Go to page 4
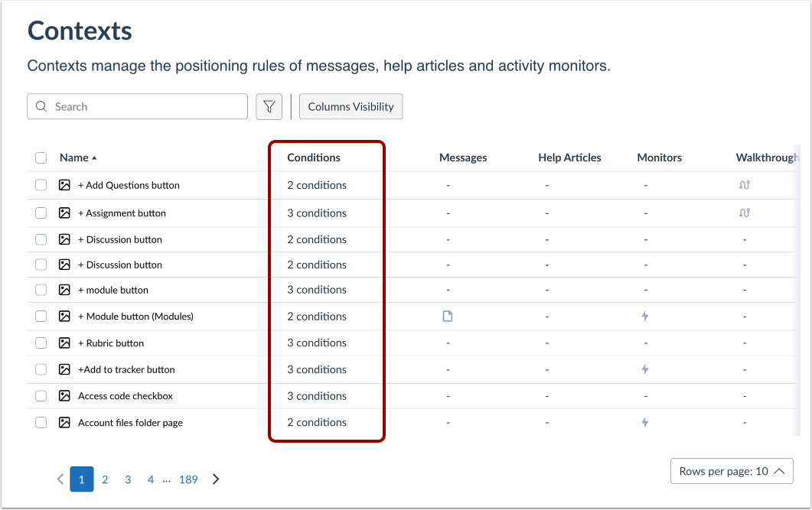This screenshot has height=510, width=812. (x=151, y=479)
